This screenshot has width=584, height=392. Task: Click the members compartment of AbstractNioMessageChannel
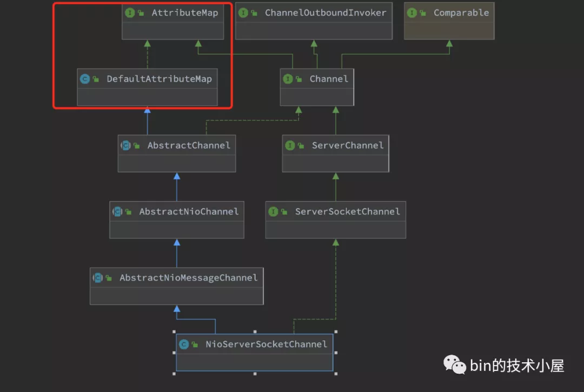pos(176,296)
